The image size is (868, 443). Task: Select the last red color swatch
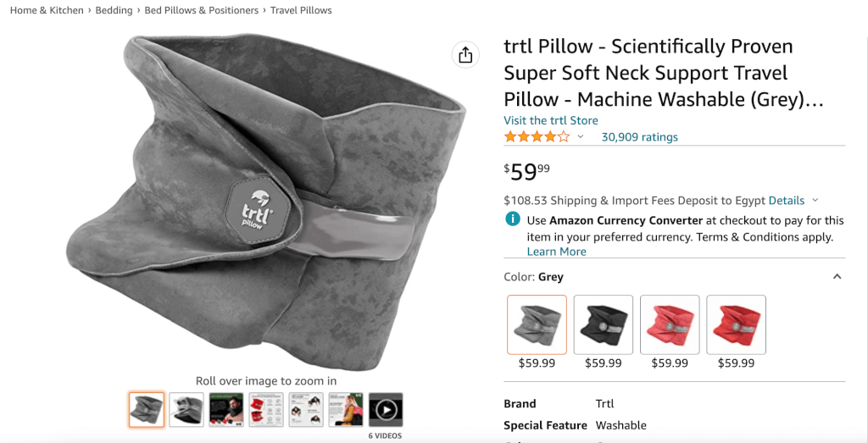coord(736,324)
